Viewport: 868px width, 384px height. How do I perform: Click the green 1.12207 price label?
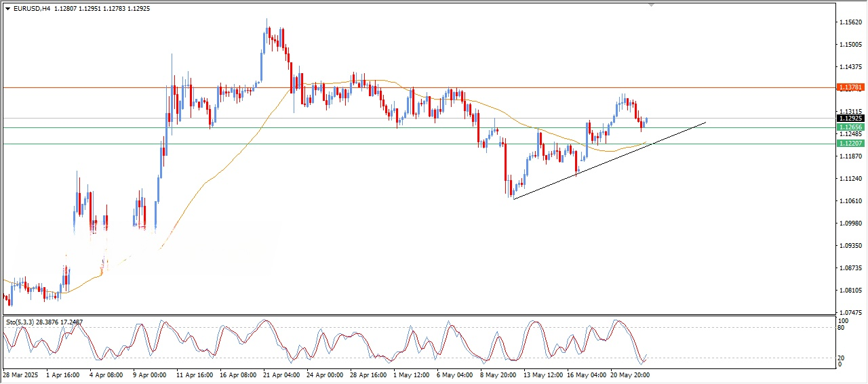850,144
